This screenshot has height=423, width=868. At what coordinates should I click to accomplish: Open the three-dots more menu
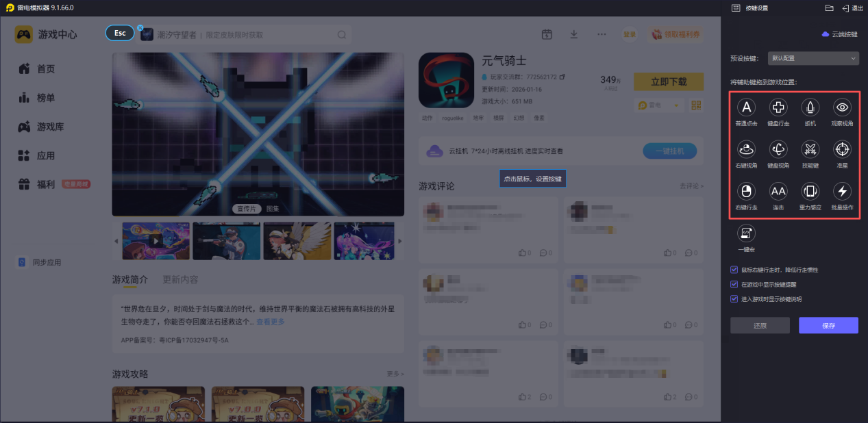tap(602, 34)
